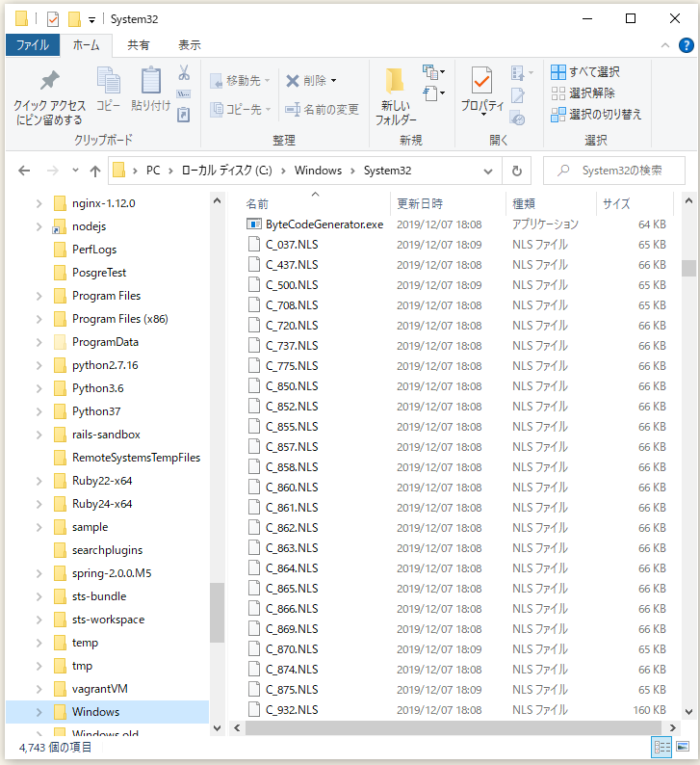Viewport: 700px width, 765px height.
Task: Expand the Ruby24-x64 tree node
Action: coord(39,504)
